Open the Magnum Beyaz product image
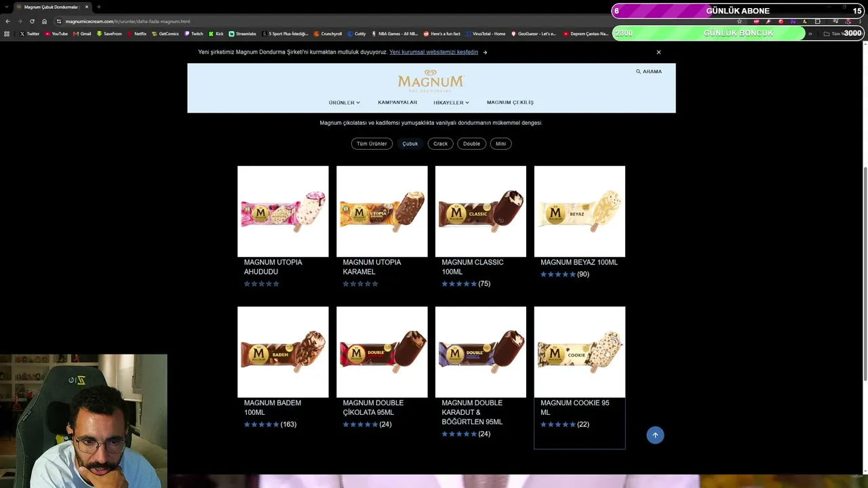Viewport: 868px width, 488px height. coord(580,211)
